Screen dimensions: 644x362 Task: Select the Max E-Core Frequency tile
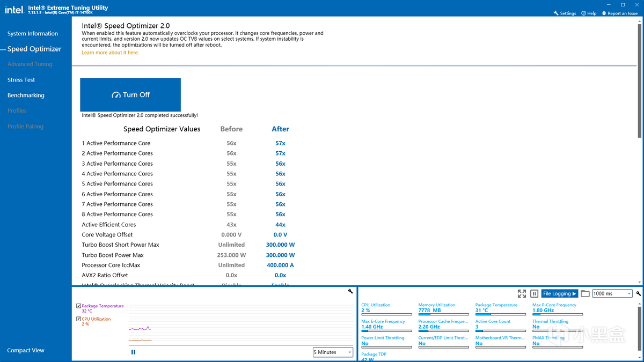(x=386, y=326)
